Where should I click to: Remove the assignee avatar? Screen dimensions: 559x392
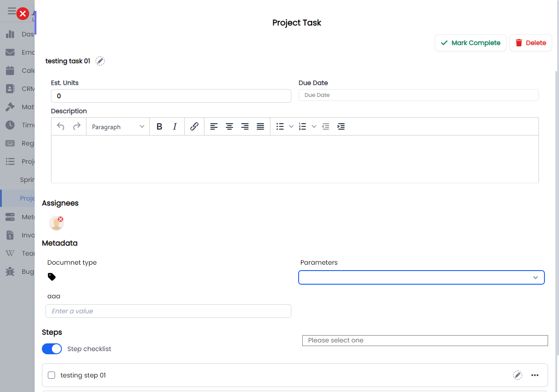tap(61, 219)
